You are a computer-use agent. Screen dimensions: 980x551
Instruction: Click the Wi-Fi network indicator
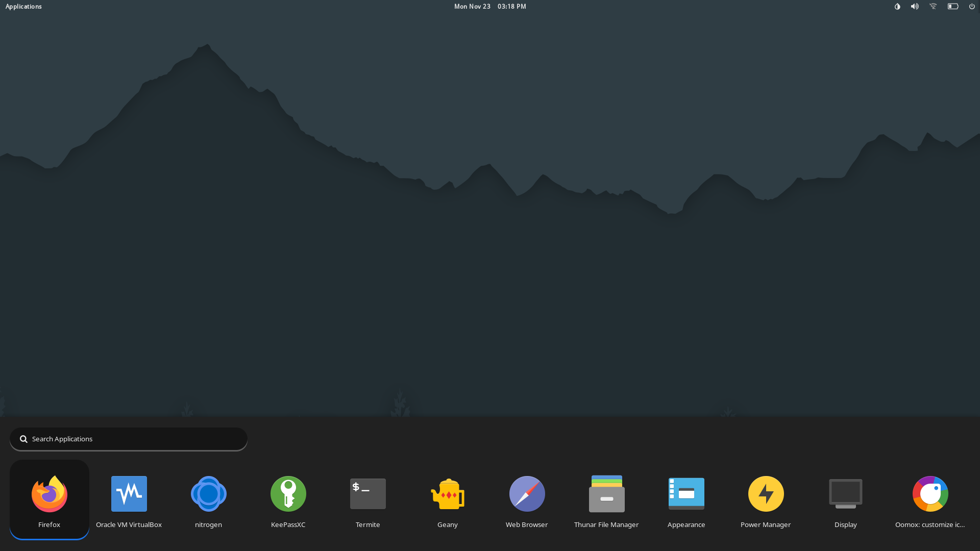point(933,7)
